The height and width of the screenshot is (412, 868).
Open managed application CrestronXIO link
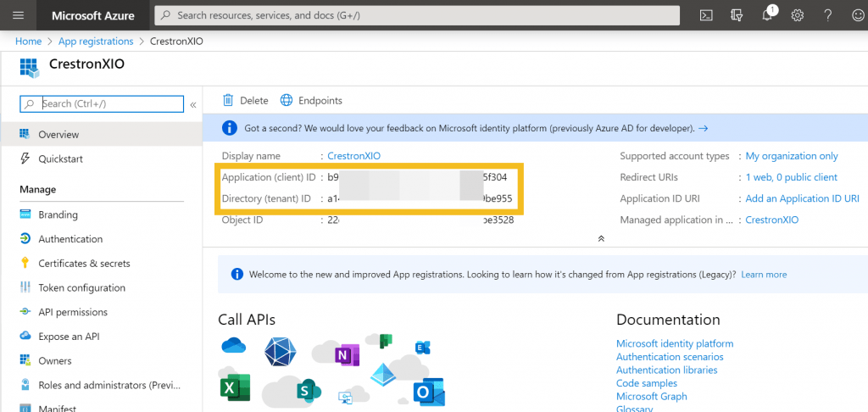[771, 220]
